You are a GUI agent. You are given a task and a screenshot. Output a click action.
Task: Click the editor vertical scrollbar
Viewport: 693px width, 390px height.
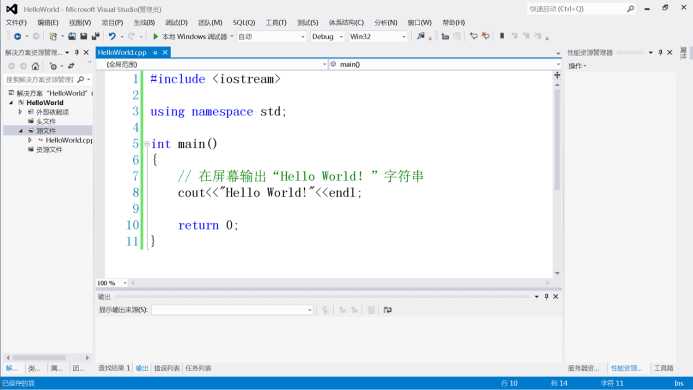[557, 138]
